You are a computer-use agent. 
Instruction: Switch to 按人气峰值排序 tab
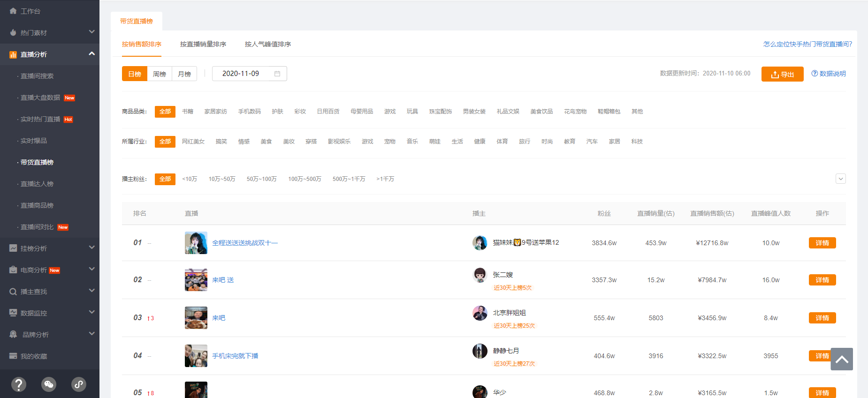268,44
